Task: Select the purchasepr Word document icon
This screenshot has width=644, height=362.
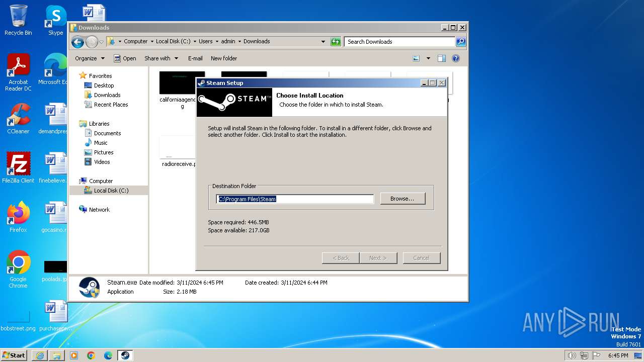Action: (x=55, y=316)
